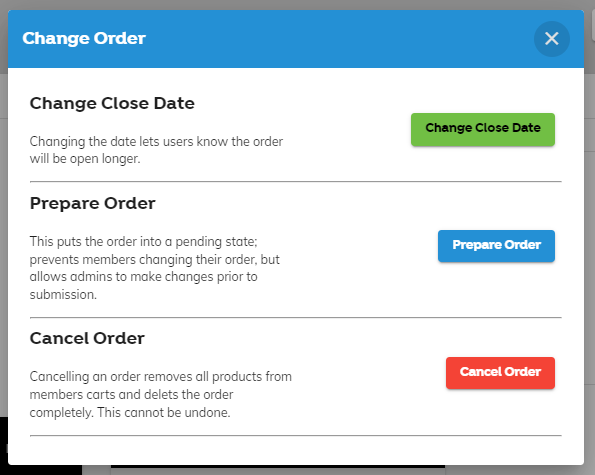595x475 pixels.
Task: Click the divider below Cancel Order section
Action: [296, 436]
